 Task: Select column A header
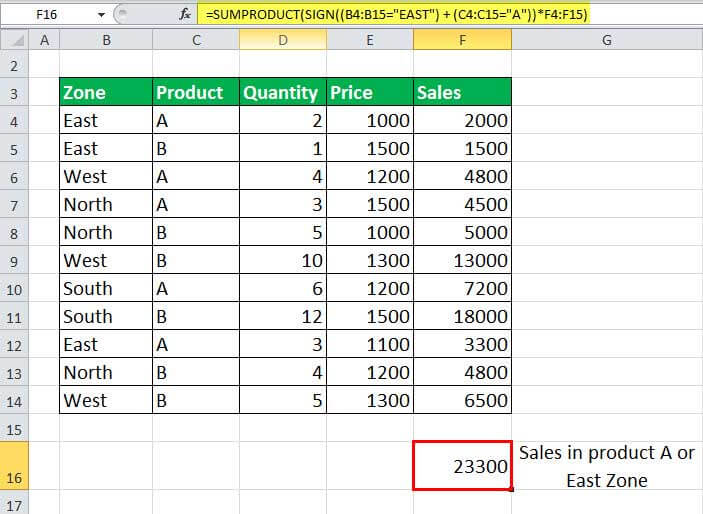point(44,40)
